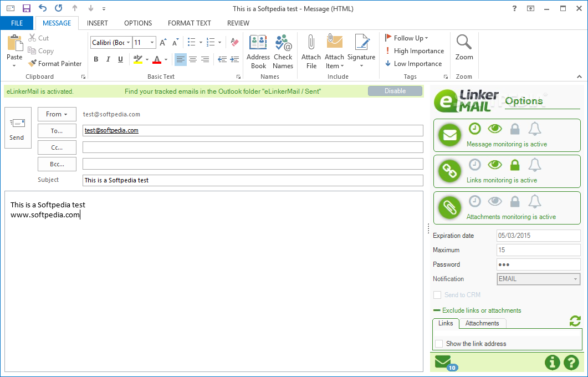Apply the red font color

[x=157, y=59]
